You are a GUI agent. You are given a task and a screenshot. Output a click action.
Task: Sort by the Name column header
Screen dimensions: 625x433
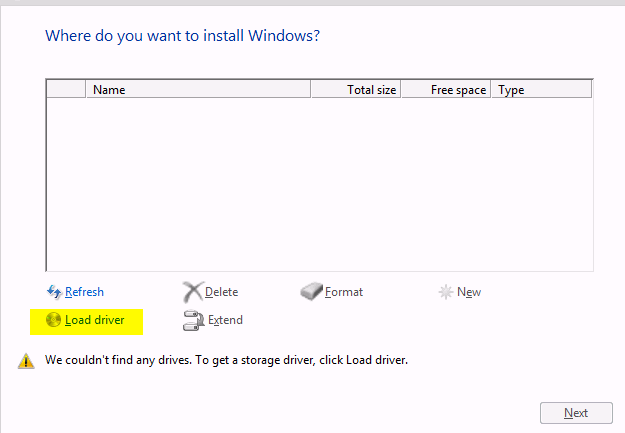click(x=198, y=89)
